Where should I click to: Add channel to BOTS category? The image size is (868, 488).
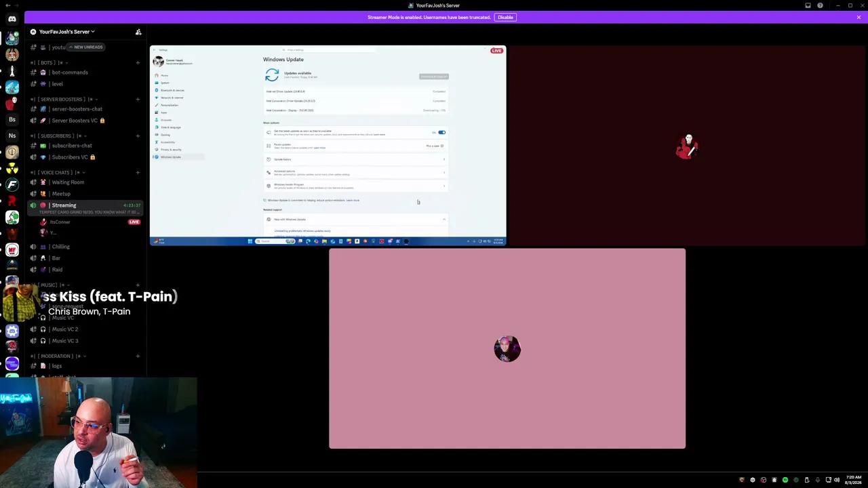(x=138, y=62)
